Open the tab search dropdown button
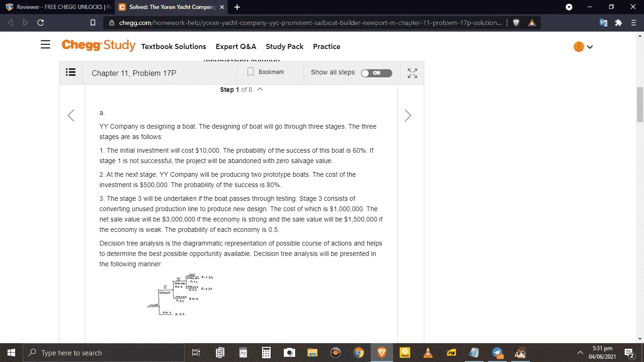The height and width of the screenshot is (362, 644). [x=569, y=7]
